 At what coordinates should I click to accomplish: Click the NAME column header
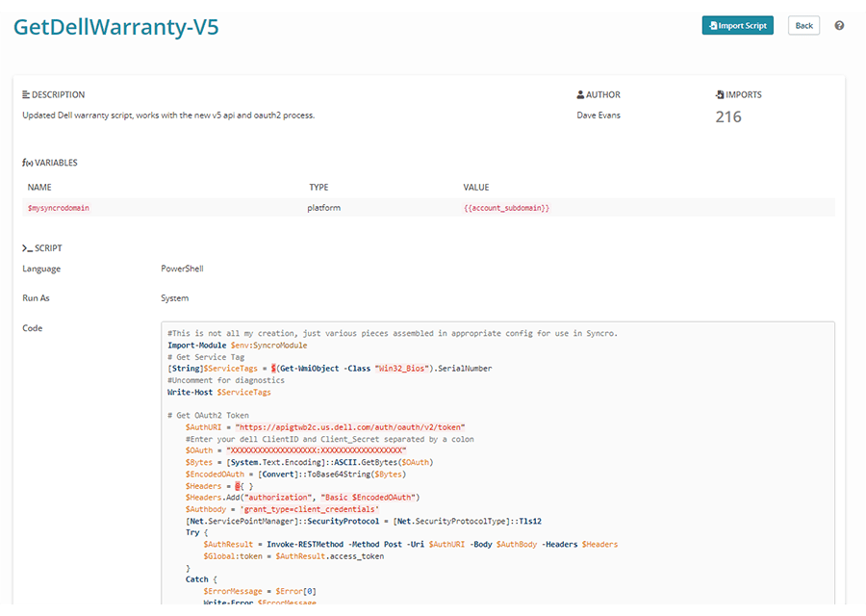click(x=39, y=188)
